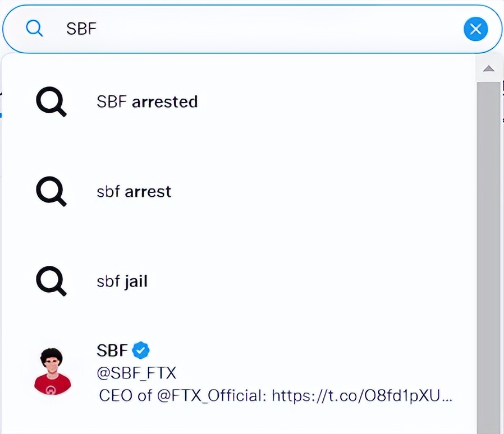Click magnifier icon beside "sbf arrest"

click(x=51, y=192)
